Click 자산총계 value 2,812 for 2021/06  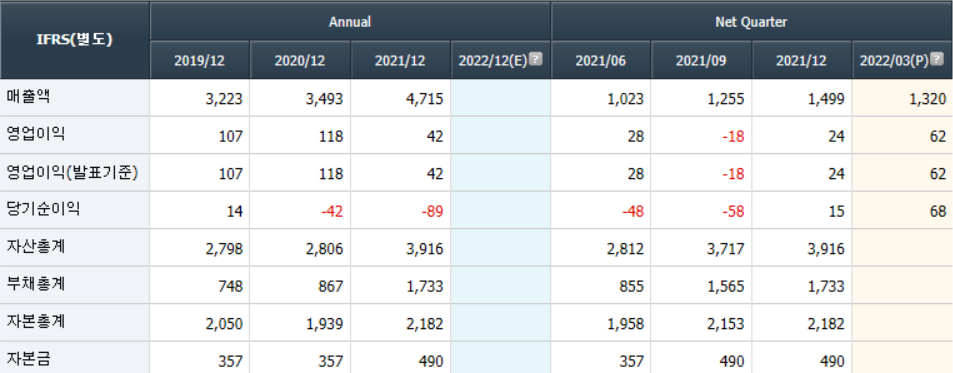coord(625,250)
